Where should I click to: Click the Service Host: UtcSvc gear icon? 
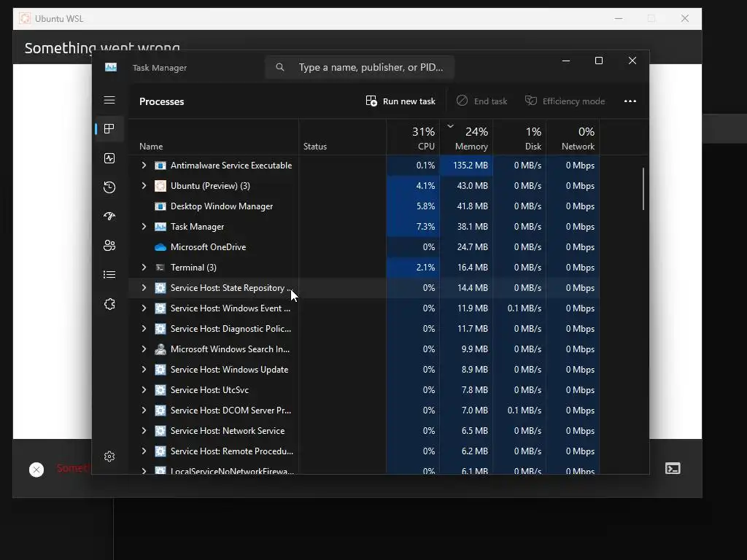160,390
